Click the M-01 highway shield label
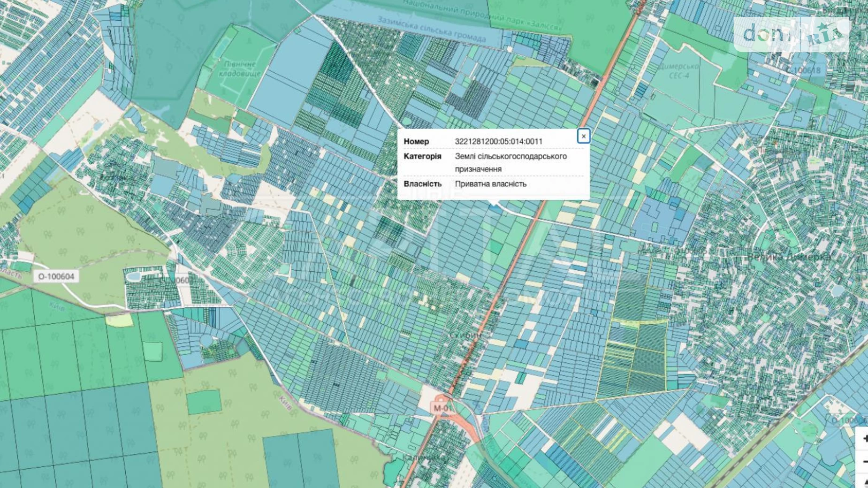The height and width of the screenshot is (488, 868). pos(442,408)
